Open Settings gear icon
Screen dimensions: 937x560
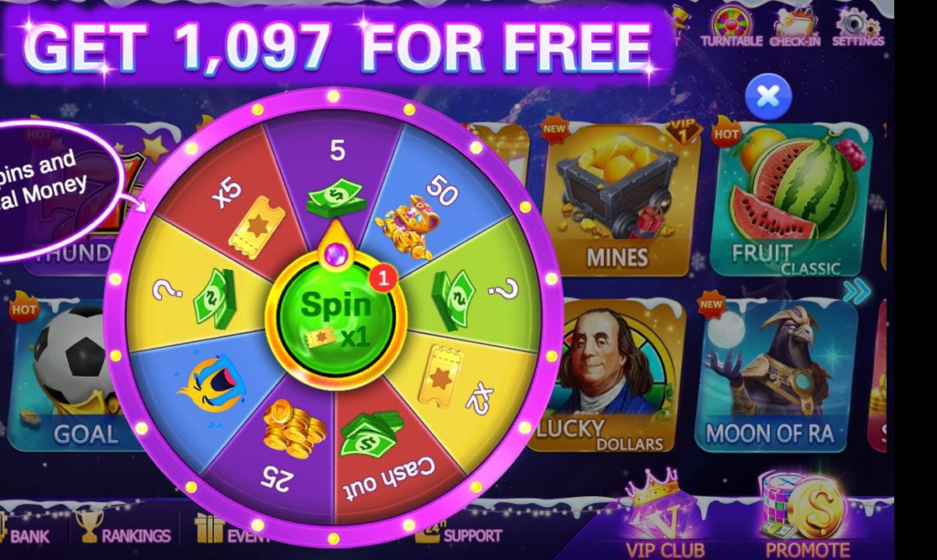pos(857,27)
